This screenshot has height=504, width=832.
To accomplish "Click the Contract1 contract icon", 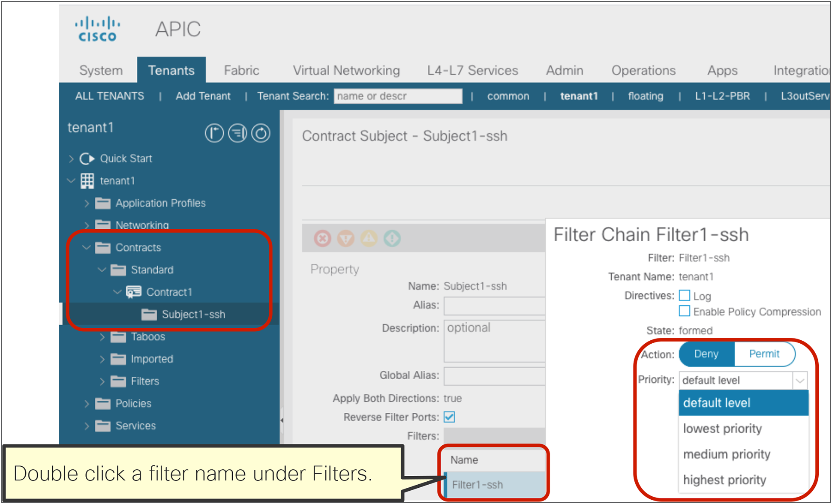I will pyautogui.click(x=134, y=292).
